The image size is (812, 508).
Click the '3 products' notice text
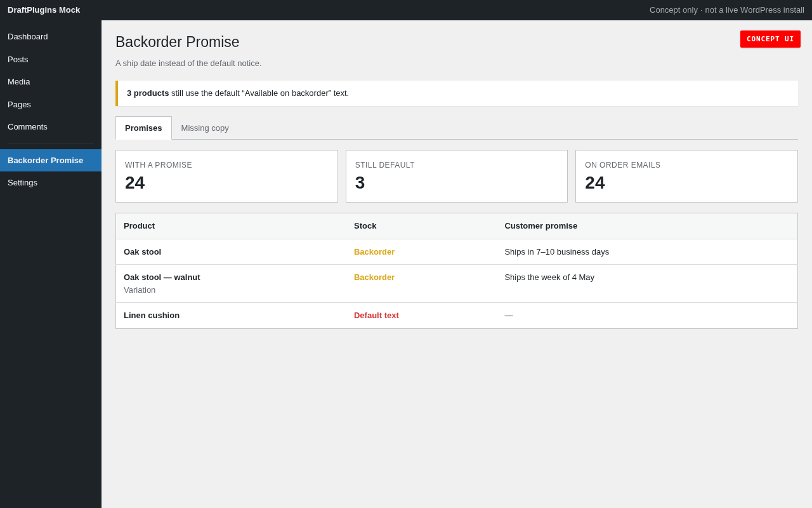click(x=148, y=93)
